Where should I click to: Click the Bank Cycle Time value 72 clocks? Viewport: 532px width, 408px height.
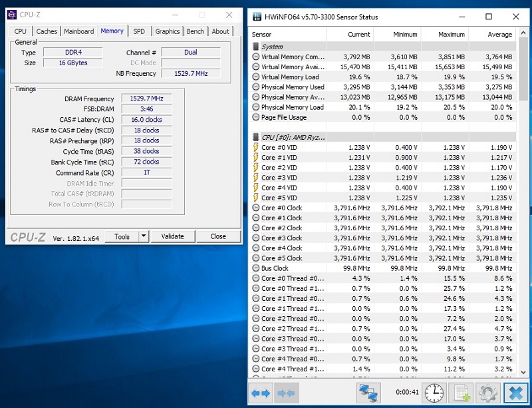tap(146, 162)
